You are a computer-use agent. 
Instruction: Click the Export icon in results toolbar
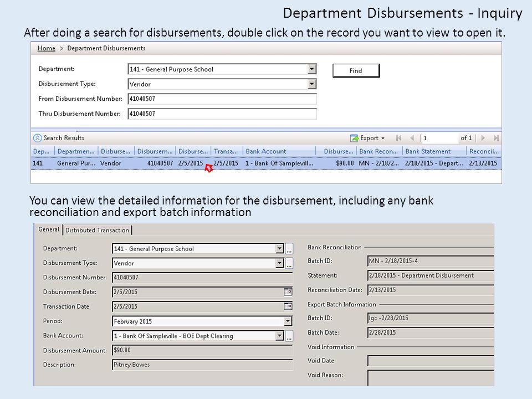[354, 138]
